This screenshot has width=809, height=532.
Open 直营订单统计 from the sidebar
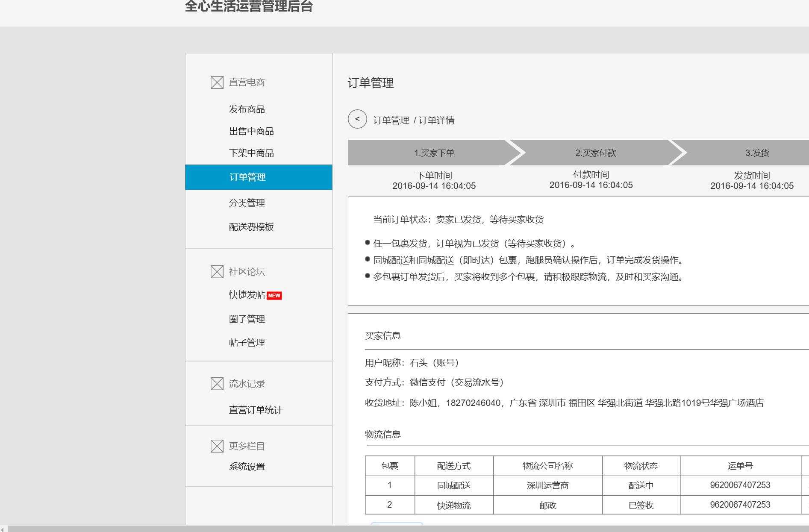[x=256, y=410]
